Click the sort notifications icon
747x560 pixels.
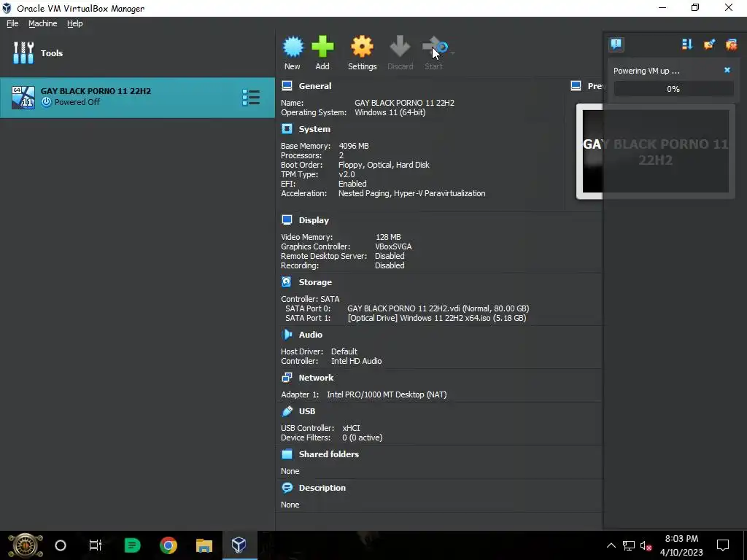pos(687,44)
